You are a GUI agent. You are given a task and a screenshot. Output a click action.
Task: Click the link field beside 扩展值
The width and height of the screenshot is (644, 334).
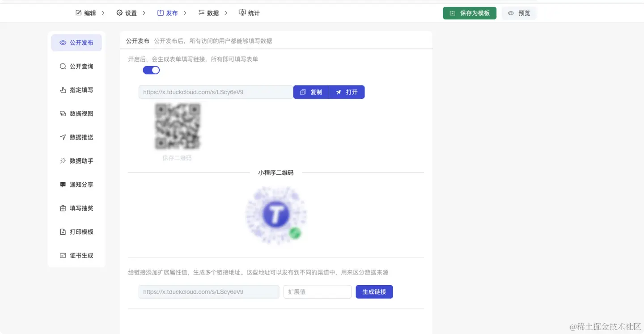(209, 292)
